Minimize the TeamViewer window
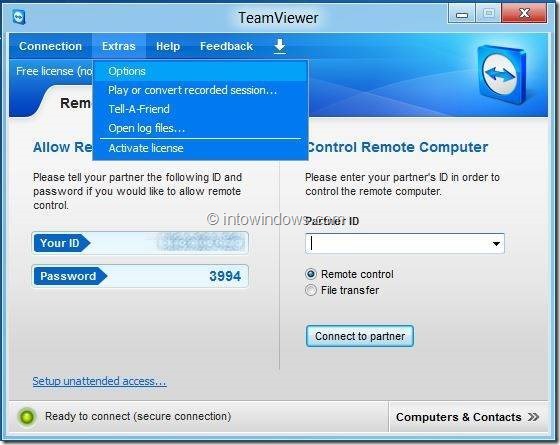Screen dimensions: 560x445 pyautogui.click(x=462, y=14)
